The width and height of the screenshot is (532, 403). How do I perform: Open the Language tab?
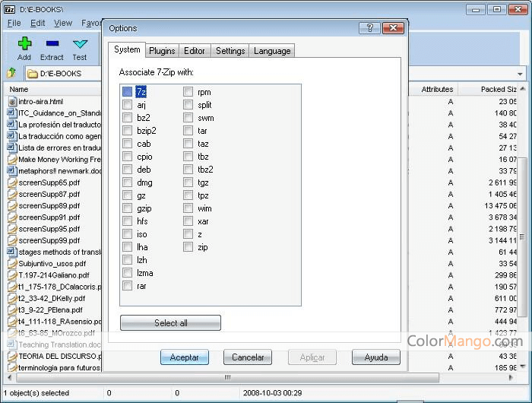click(x=272, y=51)
